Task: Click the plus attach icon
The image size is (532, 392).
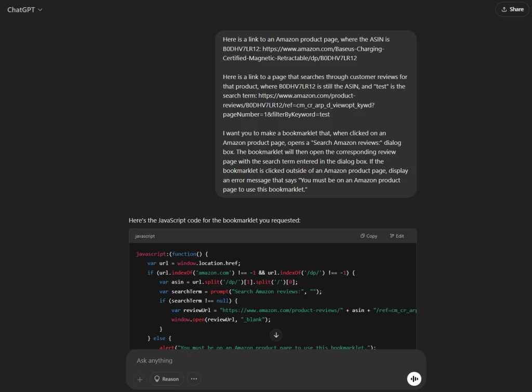Action: coord(140,379)
